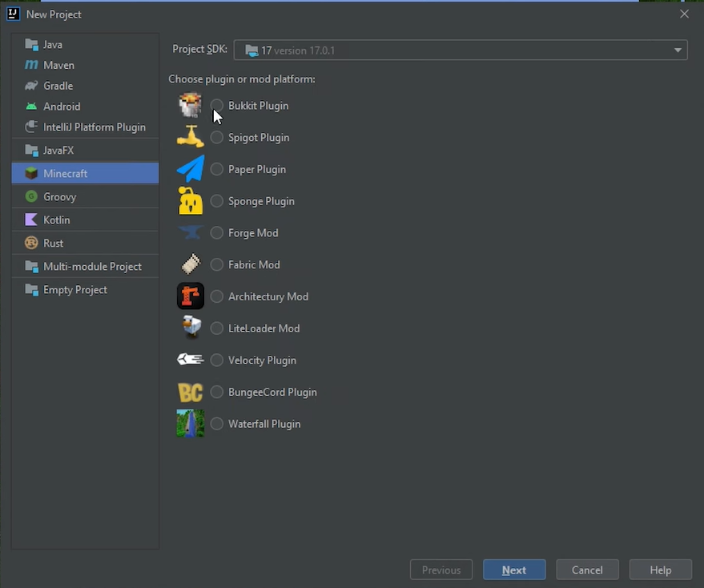Click the Paper plane icon
Viewport: 704px width, 588px height.
(191, 169)
